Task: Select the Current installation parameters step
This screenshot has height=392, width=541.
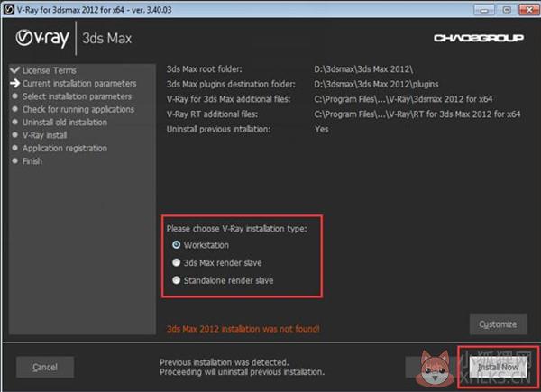Action: coord(79,84)
